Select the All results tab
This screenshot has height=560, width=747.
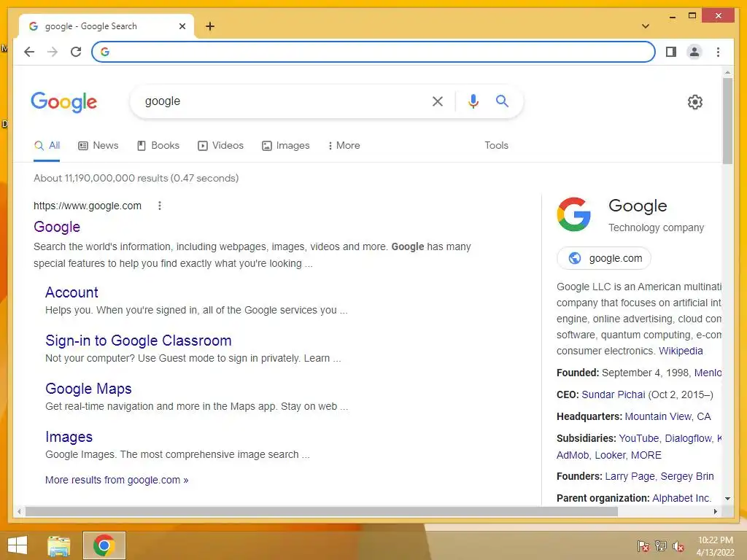point(47,146)
